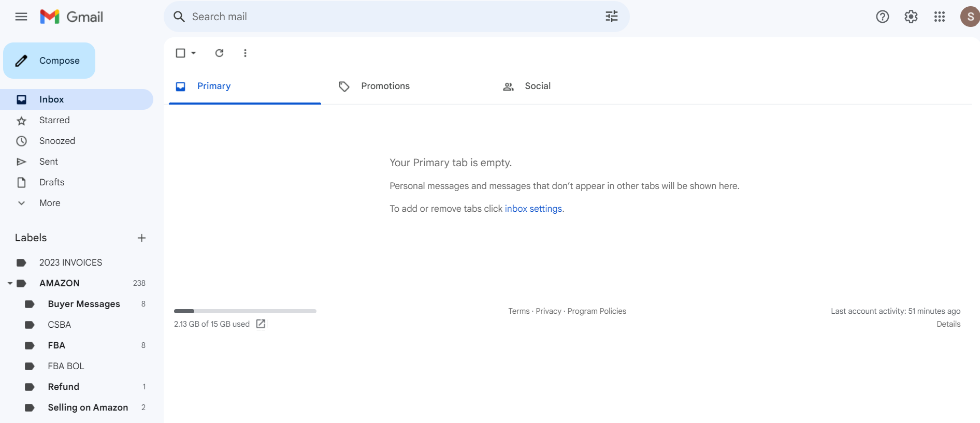Click the Gmail logo

[71, 17]
